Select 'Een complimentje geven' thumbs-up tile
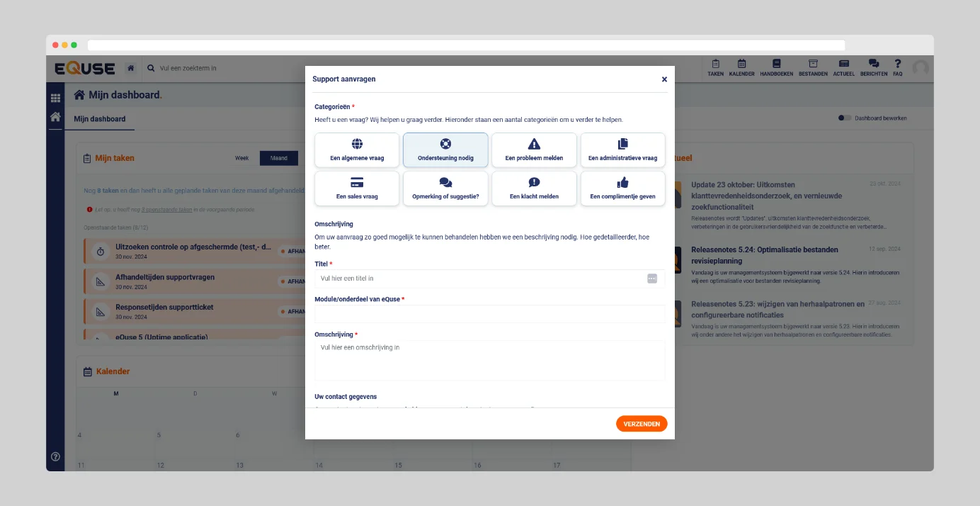 point(622,189)
